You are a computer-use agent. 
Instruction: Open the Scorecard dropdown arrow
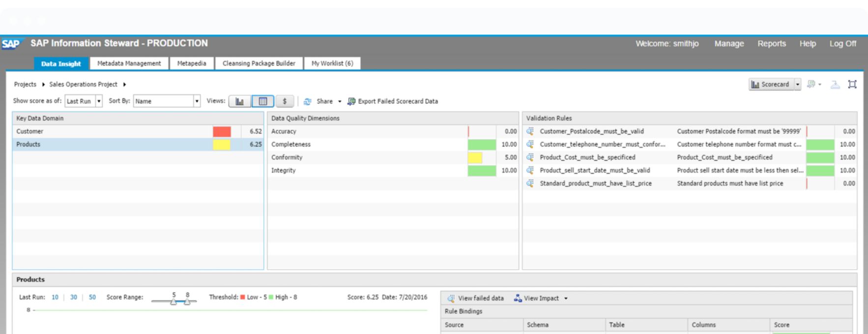[x=798, y=84]
